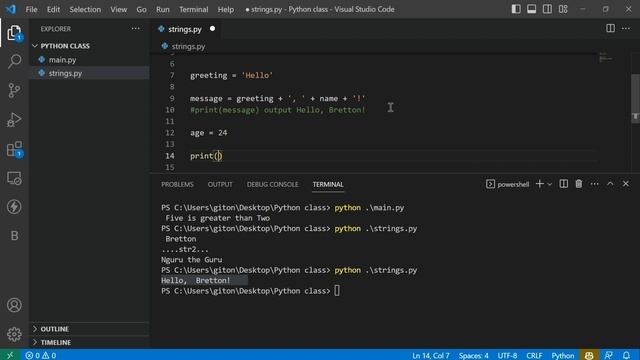Customize layout icon in title bar

point(563,9)
